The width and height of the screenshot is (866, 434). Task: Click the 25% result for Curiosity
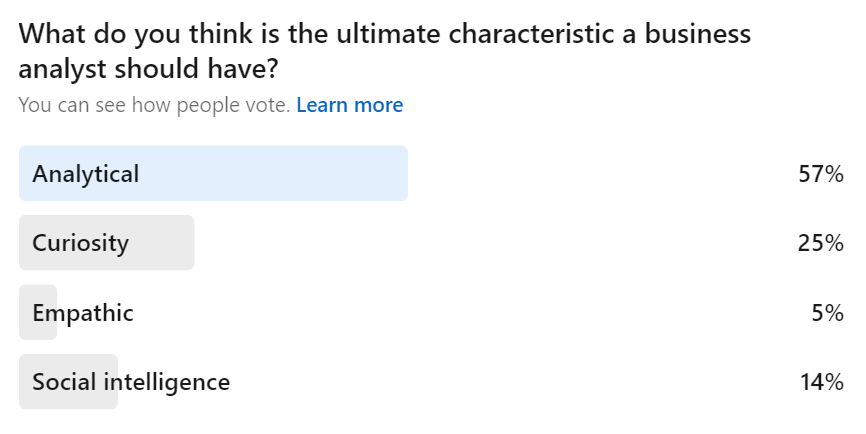[x=820, y=243]
